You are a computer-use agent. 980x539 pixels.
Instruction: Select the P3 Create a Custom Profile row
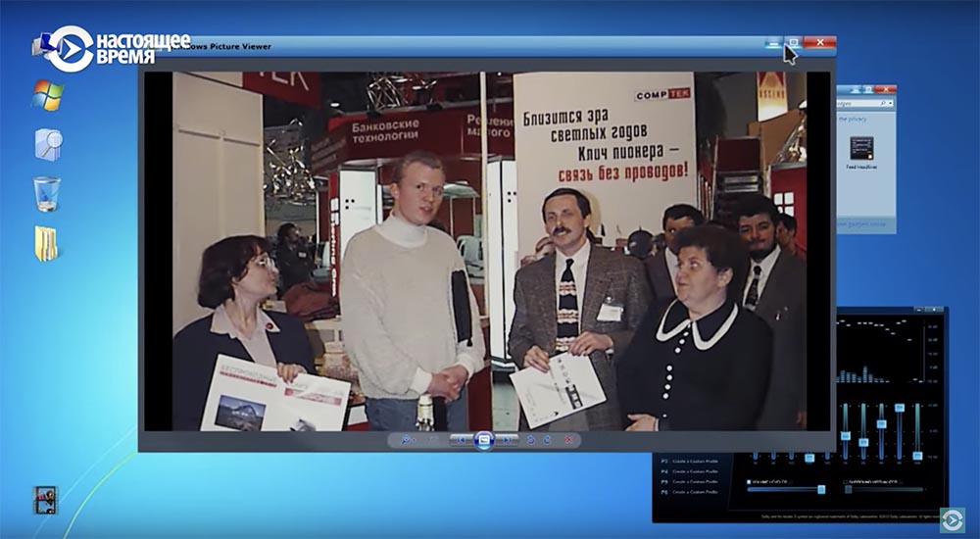coord(689,461)
